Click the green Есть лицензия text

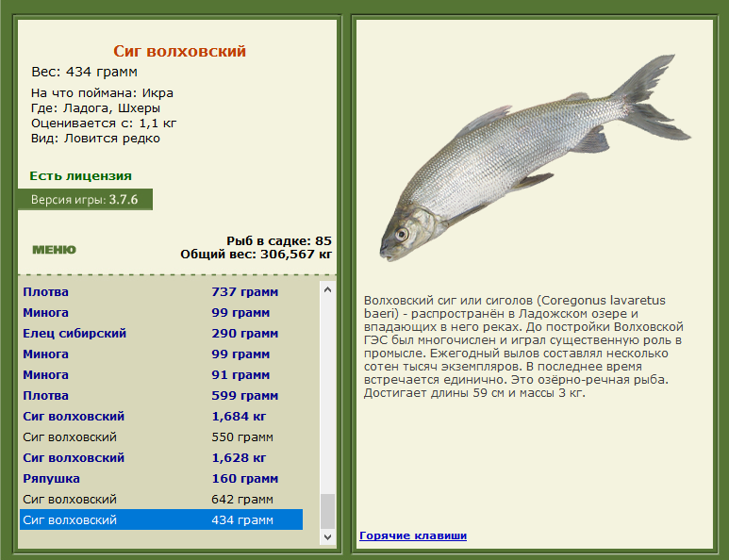tap(80, 176)
